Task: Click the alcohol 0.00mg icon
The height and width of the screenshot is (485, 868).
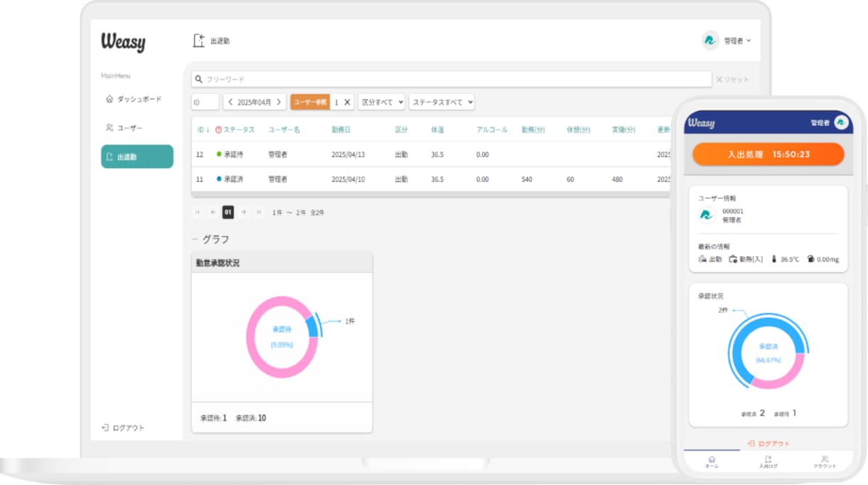Action: click(810, 259)
